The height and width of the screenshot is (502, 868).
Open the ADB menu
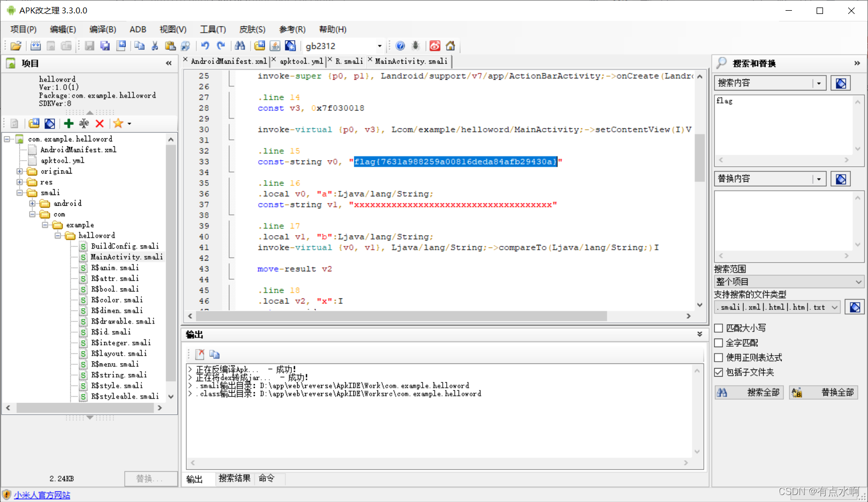coord(138,29)
